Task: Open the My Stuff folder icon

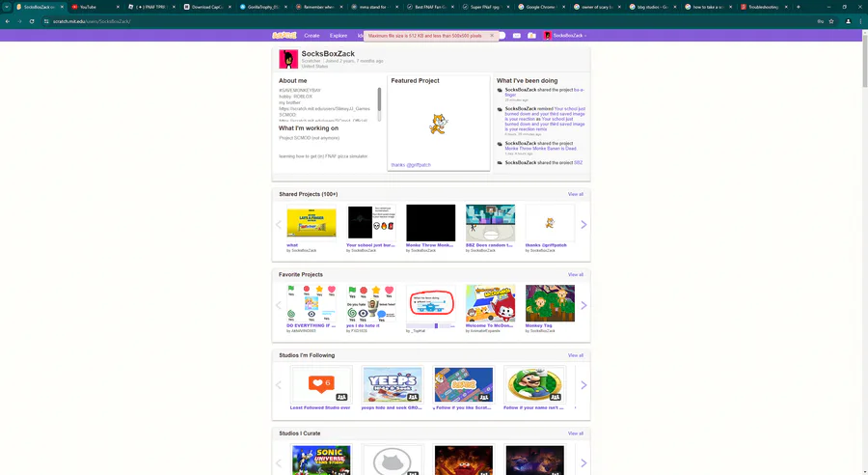Action: click(531, 36)
